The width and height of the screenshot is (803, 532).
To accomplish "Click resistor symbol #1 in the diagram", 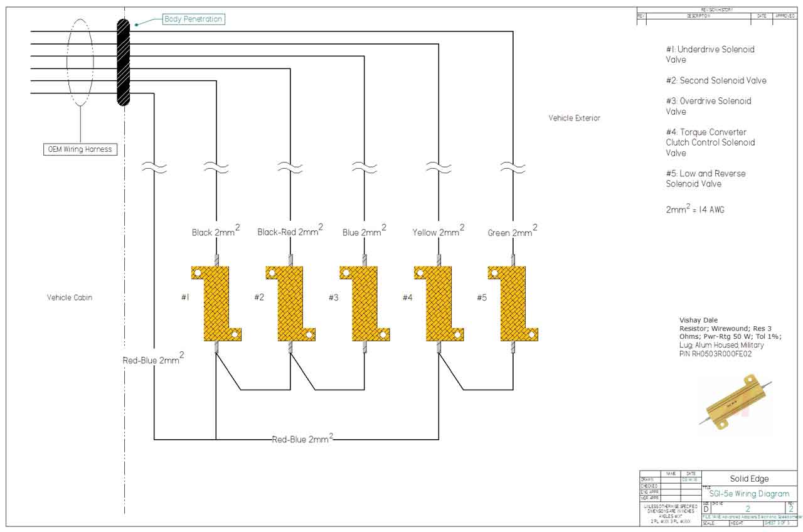I will coord(216,303).
